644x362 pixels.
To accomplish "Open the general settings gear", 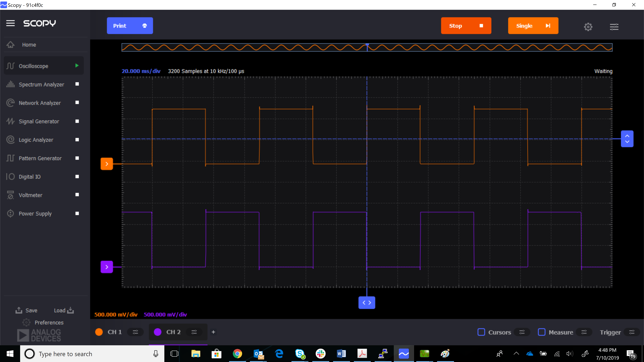I will (x=588, y=27).
